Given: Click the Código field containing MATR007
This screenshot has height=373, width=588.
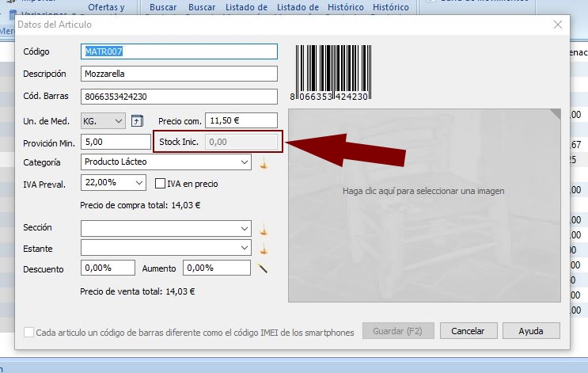Looking at the screenshot, I should (179, 51).
